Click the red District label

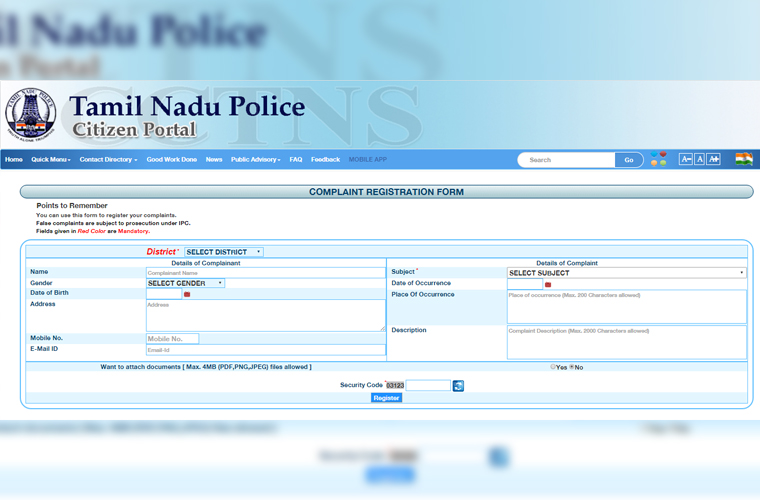161,251
